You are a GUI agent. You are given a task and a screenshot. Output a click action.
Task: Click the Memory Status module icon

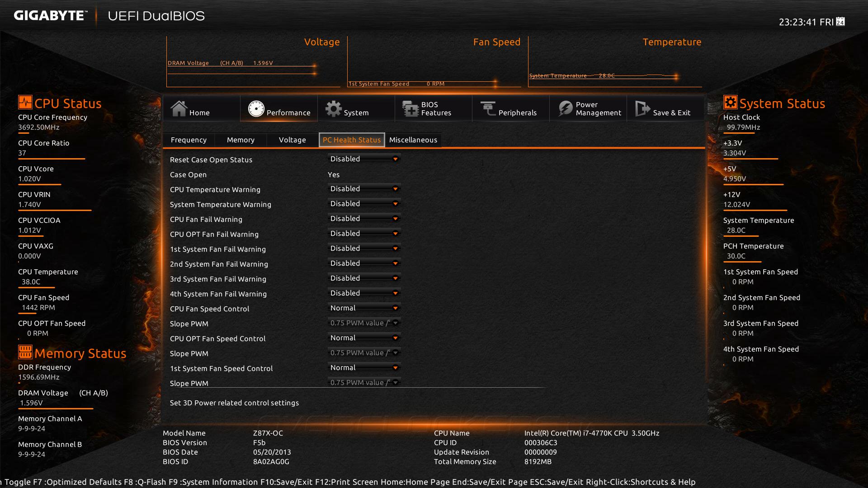click(x=25, y=352)
